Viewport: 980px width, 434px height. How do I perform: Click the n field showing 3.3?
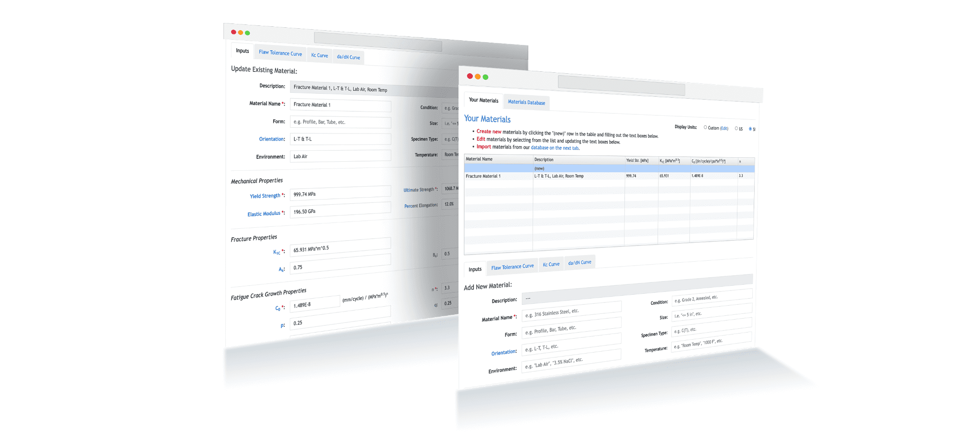tap(450, 288)
